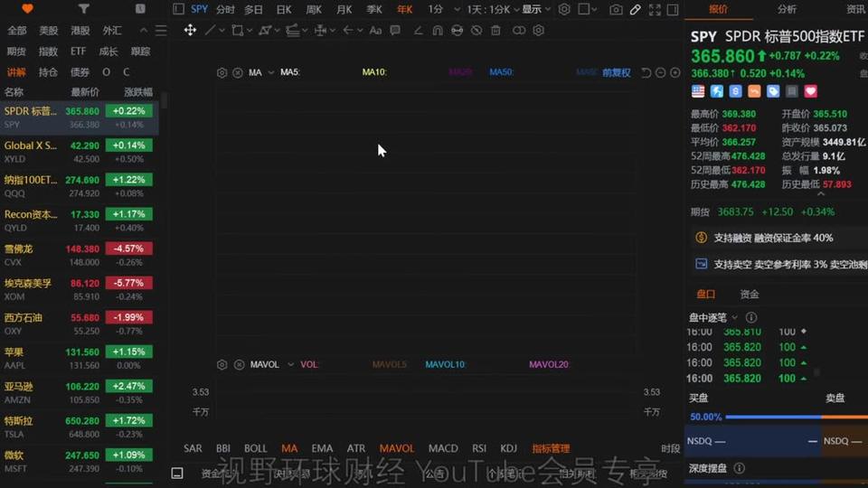Open the 1分 interval dropdown

[457, 9]
